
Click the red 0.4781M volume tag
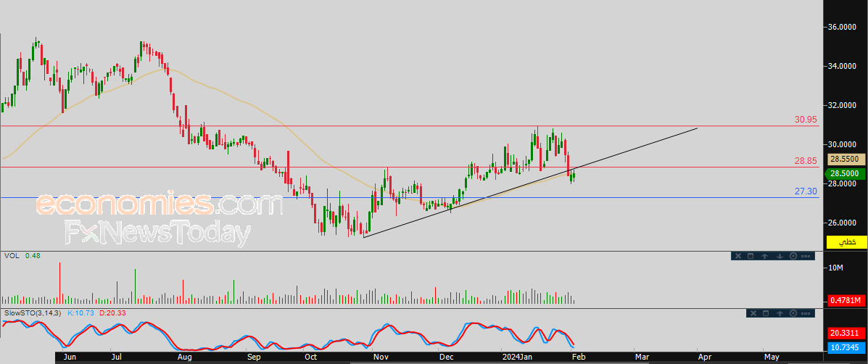846,300
